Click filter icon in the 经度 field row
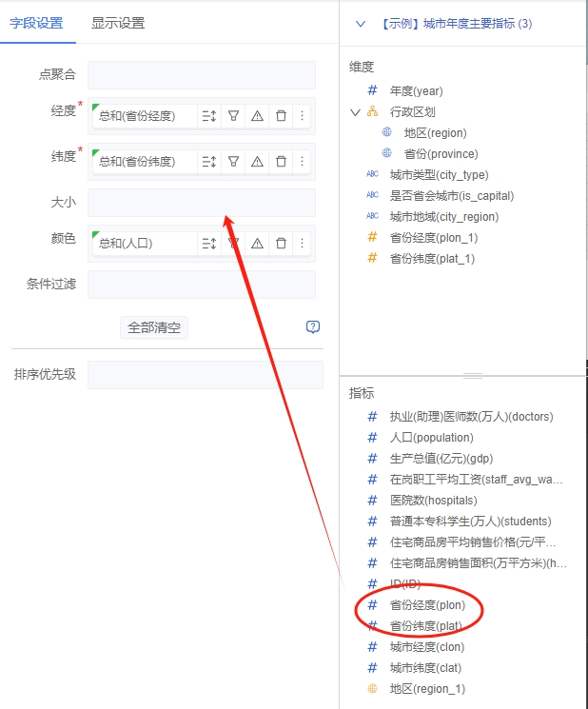This screenshot has height=709, width=588. (233, 116)
